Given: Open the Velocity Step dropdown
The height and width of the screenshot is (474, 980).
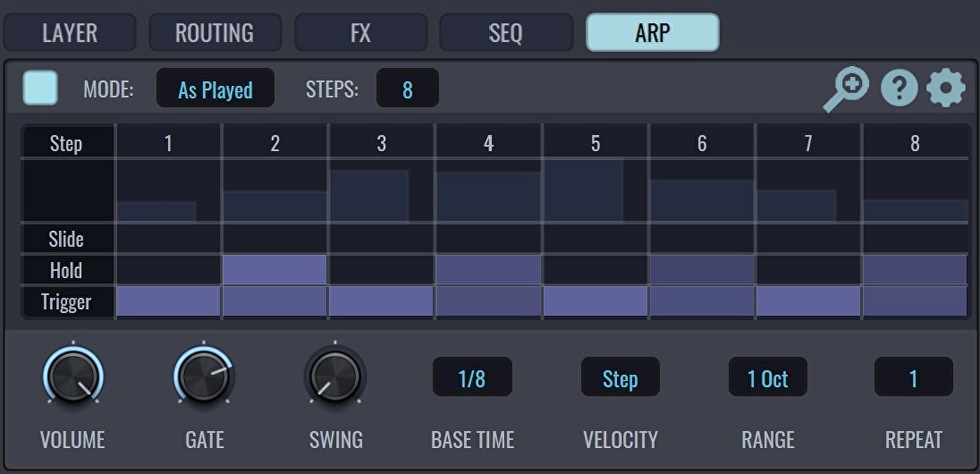Looking at the screenshot, I should [620, 377].
